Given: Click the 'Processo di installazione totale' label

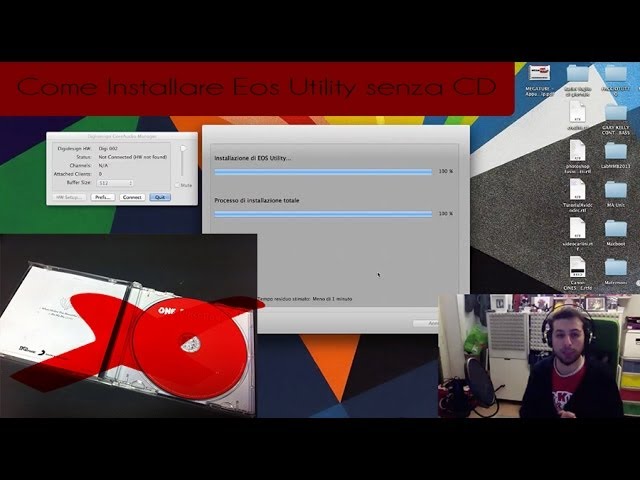Looking at the screenshot, I should [257, 200].
